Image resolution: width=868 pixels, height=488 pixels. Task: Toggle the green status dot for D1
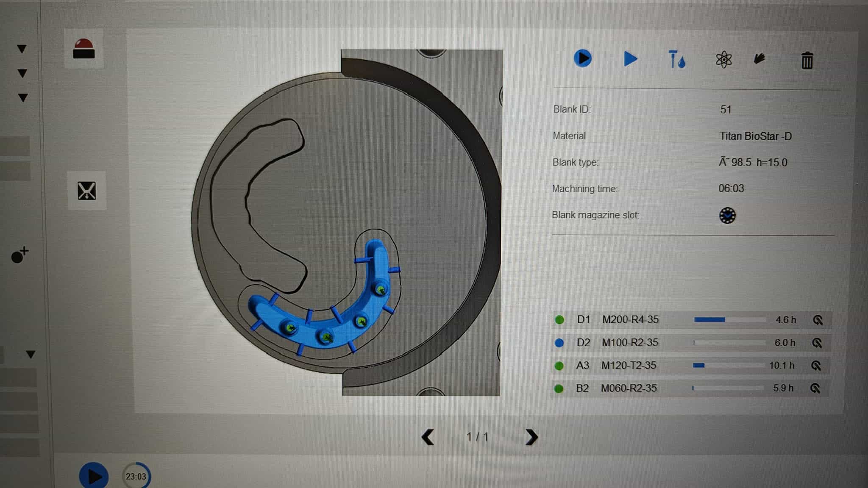coord(559,320)
